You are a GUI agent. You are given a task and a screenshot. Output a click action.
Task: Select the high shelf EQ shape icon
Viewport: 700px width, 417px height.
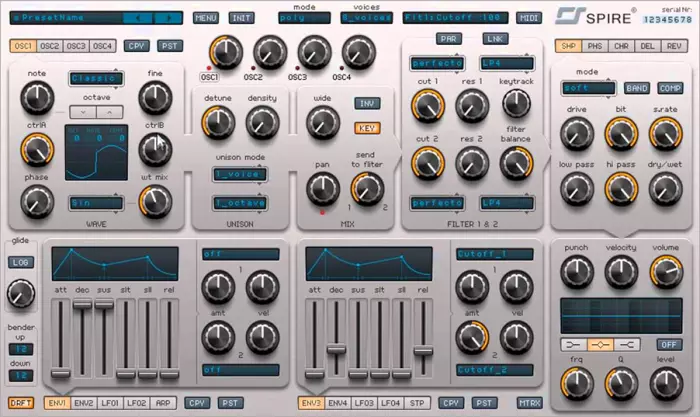(632, 344)
